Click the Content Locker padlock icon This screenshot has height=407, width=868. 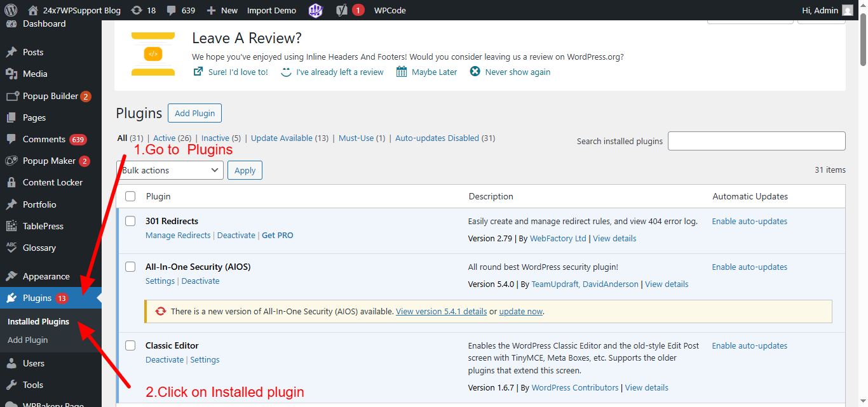click(11, 182)
